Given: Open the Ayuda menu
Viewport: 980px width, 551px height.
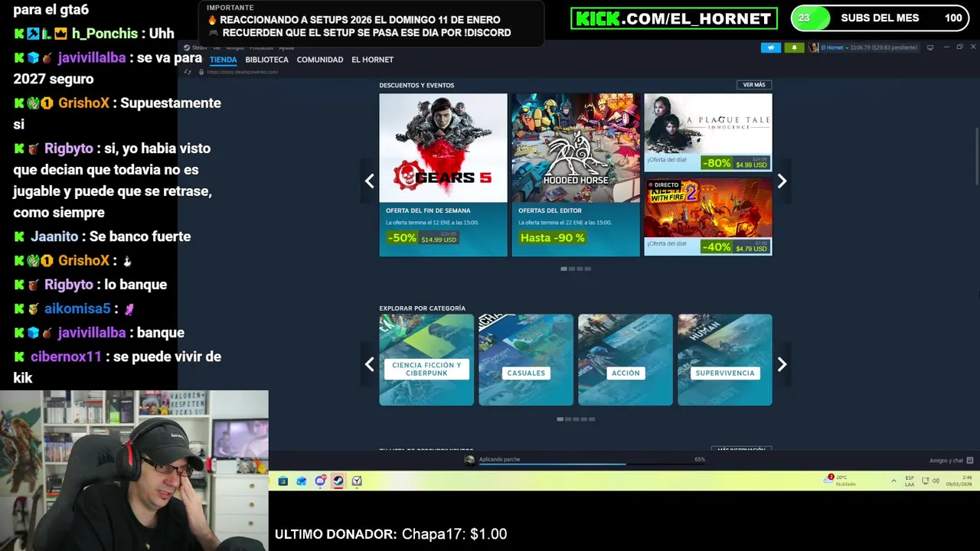Looking at the screenshot, I should [286, 47].
